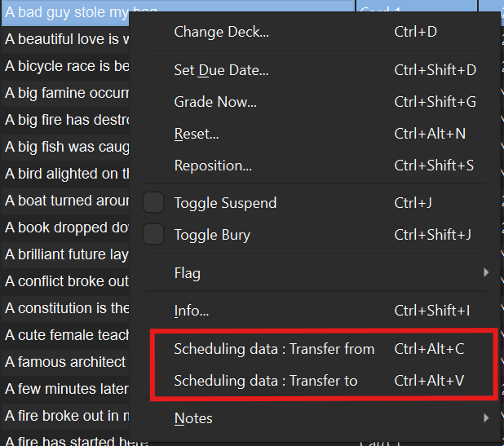
Task: Click the 'A few minutes later' row
Action: pos(67,388)
